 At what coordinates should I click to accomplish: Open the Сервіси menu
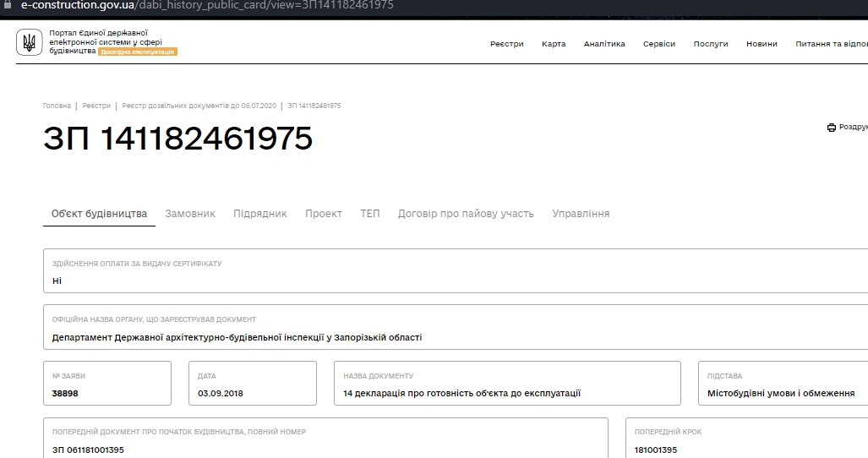tap(658, 44)
